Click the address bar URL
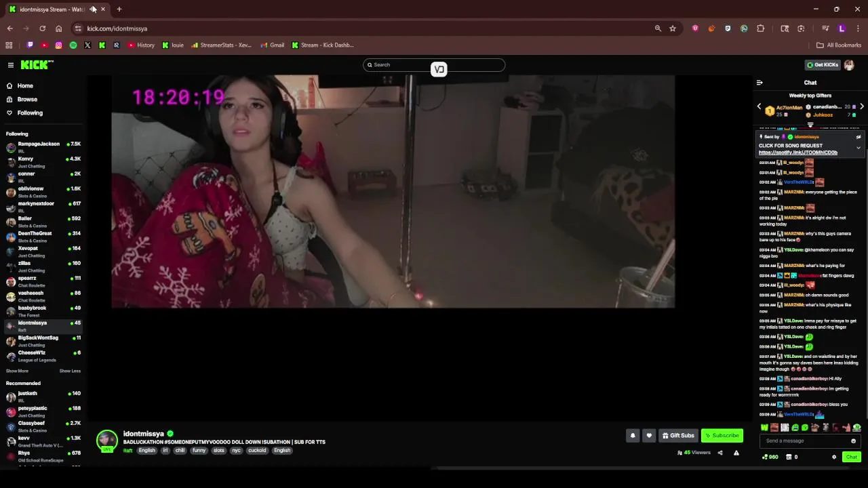The image size is (868, 488). 117,28
